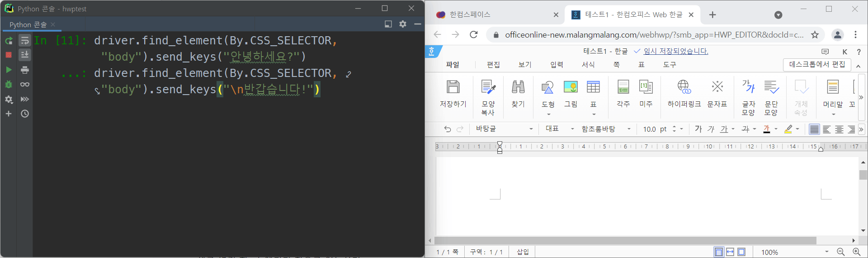Open 찾기 find tool
The image size is (868, 258).
tap(518, 94)
